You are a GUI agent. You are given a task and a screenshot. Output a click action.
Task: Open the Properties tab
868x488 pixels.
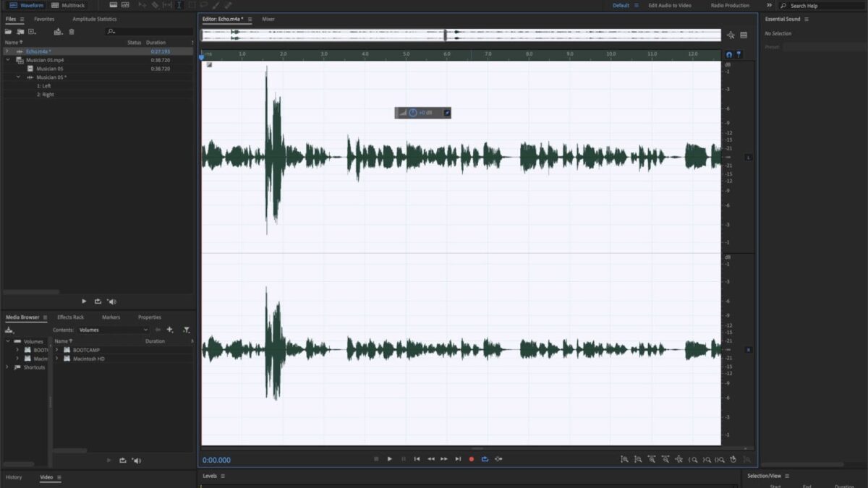pos(150,317)
